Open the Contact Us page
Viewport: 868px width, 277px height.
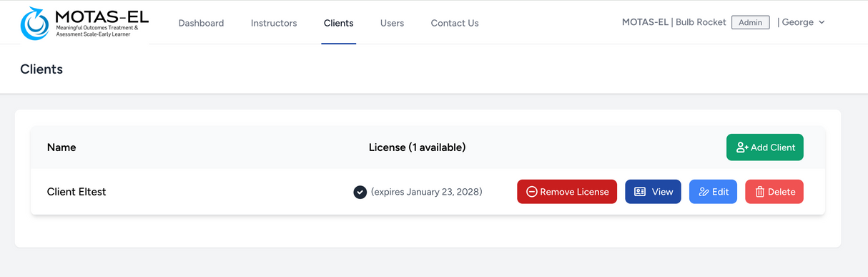(x=455, y=23)
